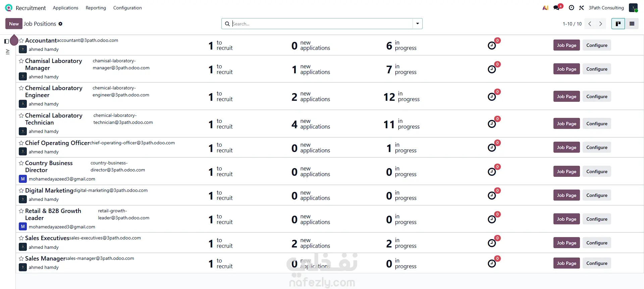This screenshot has height=289, width=644.
Task: Expand the search options dropdown arrow
Action: coord(418,24)
